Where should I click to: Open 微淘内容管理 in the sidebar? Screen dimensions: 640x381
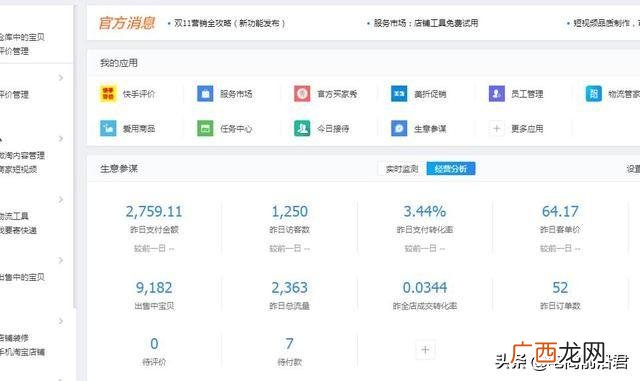click(22, 155)
